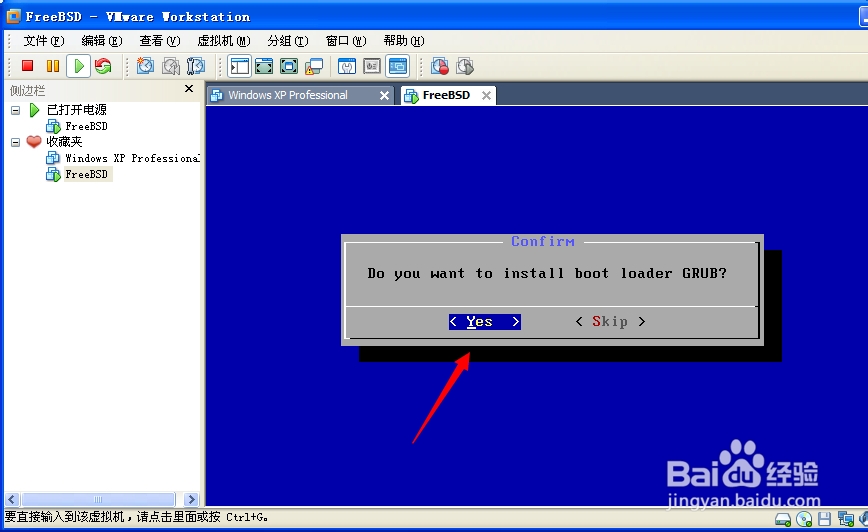Click the green power on play icon
This screenshot has height=532, width=868.
pyautogui.click(x=79, y=66)
